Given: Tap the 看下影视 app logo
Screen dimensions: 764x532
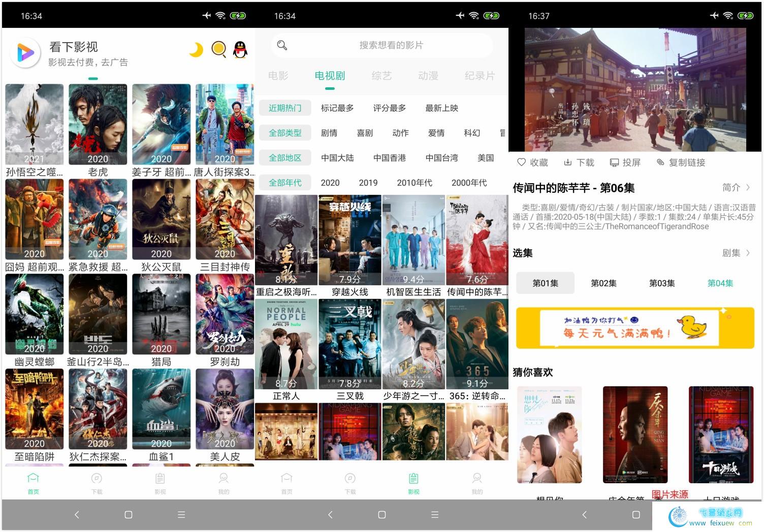Looking at the screenshot, I should 25,52.
